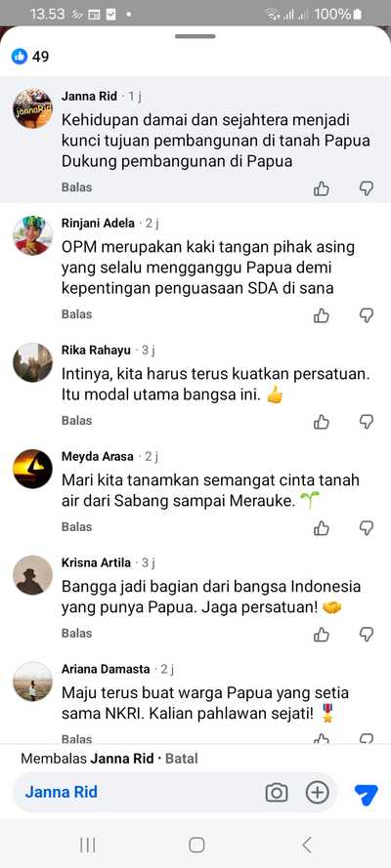Cancel the reply by tapping Batal
Viewport: 391px width, 868px height.
[x=182, y=759]
